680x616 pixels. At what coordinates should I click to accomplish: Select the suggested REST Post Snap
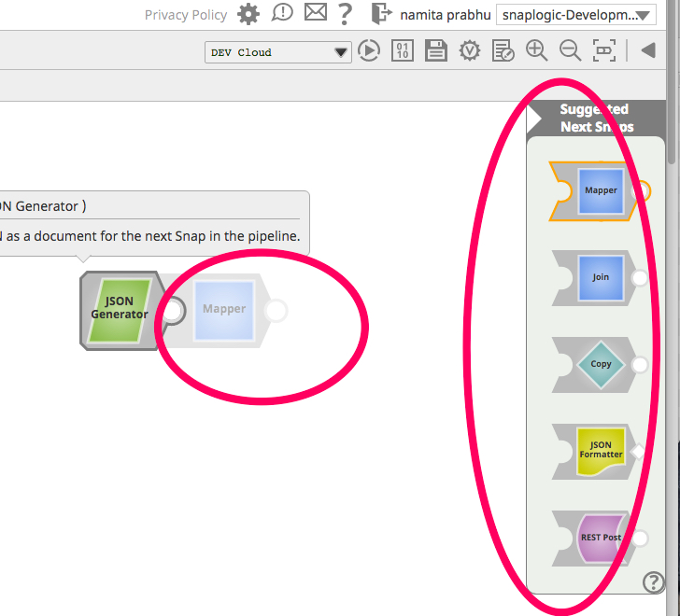click(601, 538)
